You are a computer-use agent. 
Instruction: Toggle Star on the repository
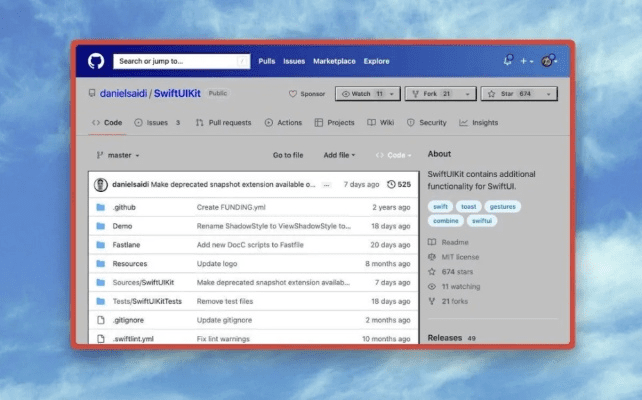[x=512, y=93]
